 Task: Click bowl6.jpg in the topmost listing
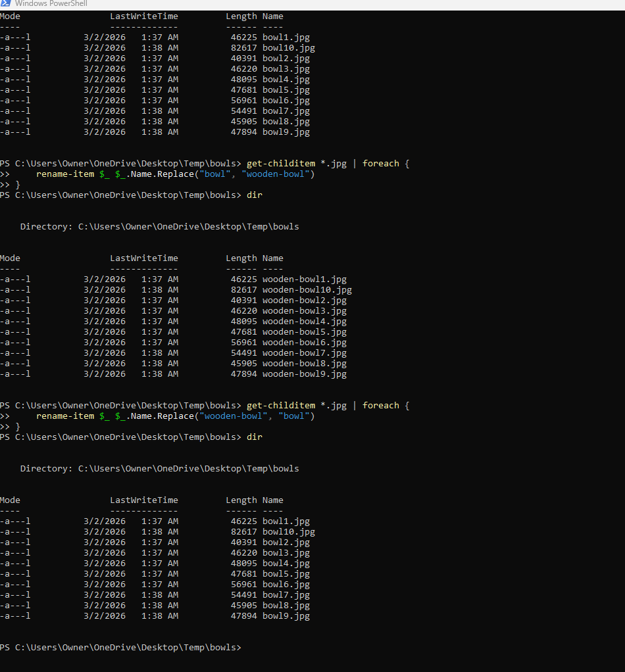286,101
